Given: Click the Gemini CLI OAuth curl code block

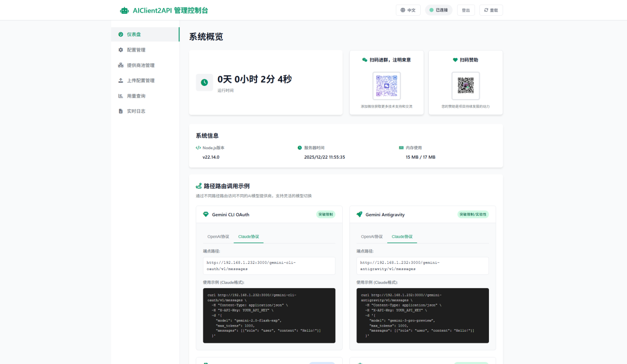Looking at the screenshot, I should point(269,315).
